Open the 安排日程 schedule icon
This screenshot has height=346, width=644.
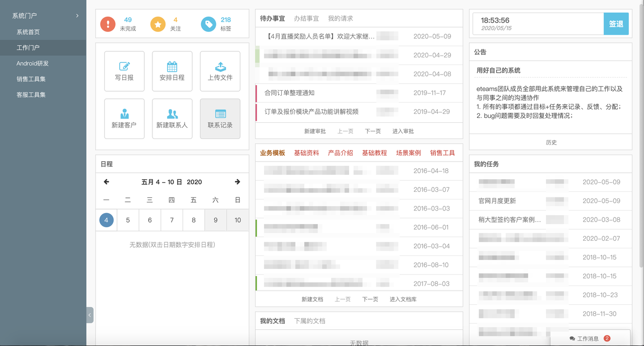(172, 71)
